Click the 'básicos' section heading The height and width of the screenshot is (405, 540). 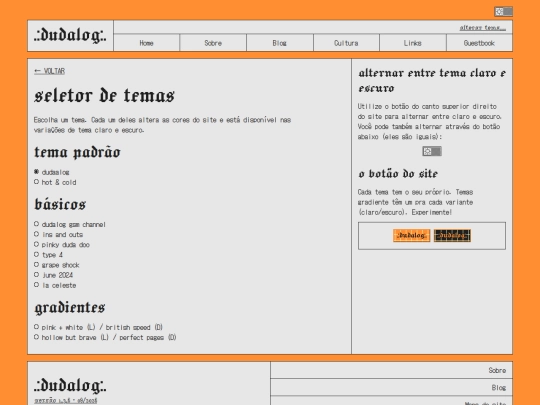(x=60, y=204)
